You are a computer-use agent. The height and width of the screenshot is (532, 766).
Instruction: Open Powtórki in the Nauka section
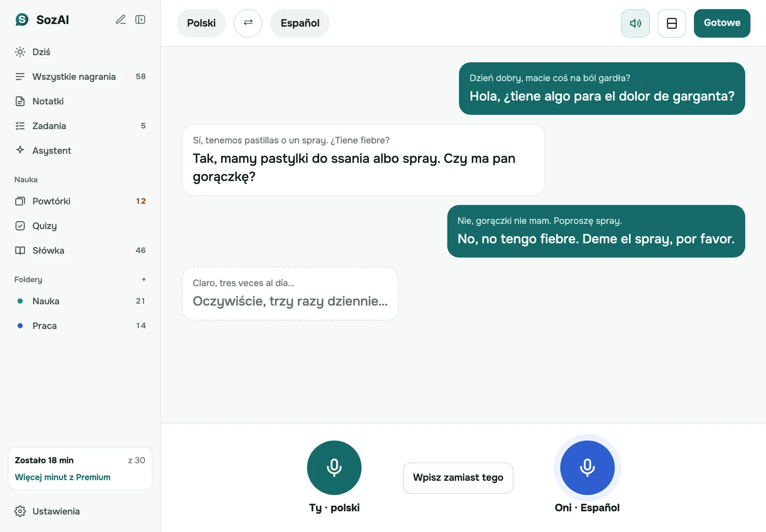(x=80, y=201)
